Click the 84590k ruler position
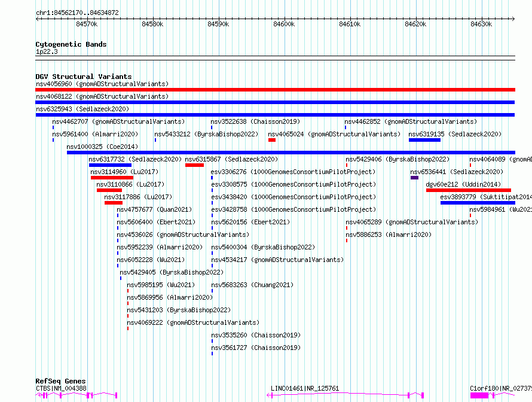 (x=218, y=24)
